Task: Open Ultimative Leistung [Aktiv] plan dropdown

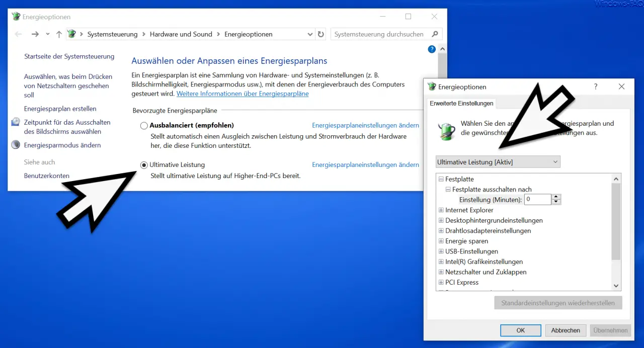Action: pos(498,162)
